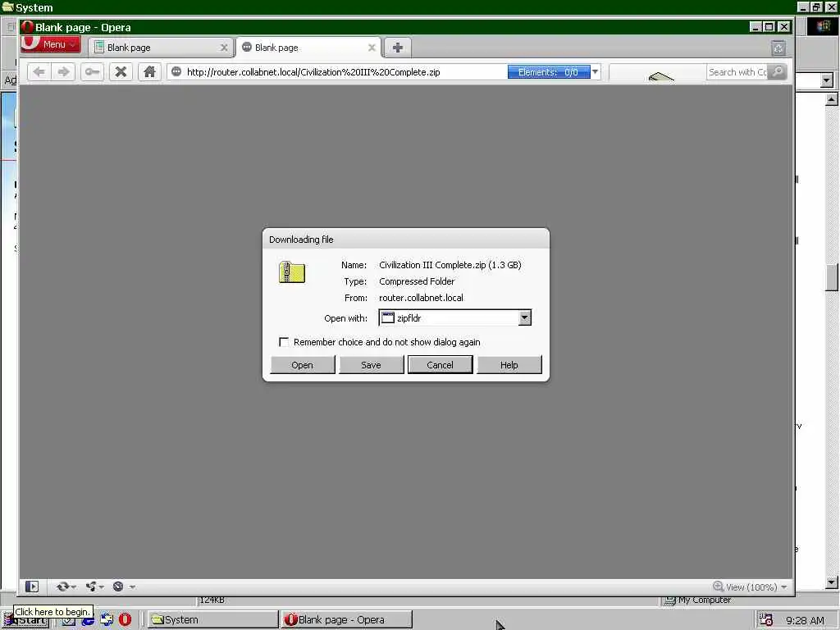The image size is (840, 630).
Task: Click the sync quick launch icon
Action: tap(107, 620)
